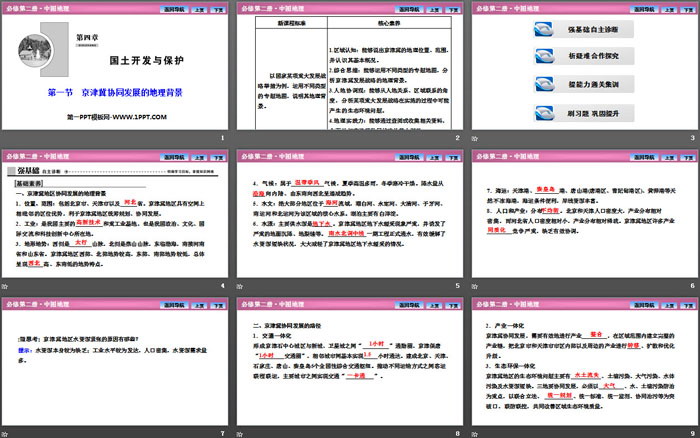Click 下页 on slide 1
700x438 pixels.
[218, 9]
